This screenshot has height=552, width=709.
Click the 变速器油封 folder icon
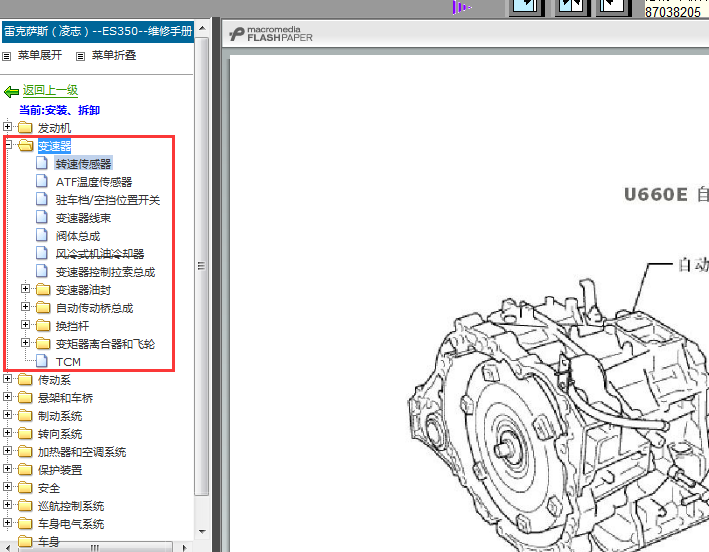click(x=43, y=289)
